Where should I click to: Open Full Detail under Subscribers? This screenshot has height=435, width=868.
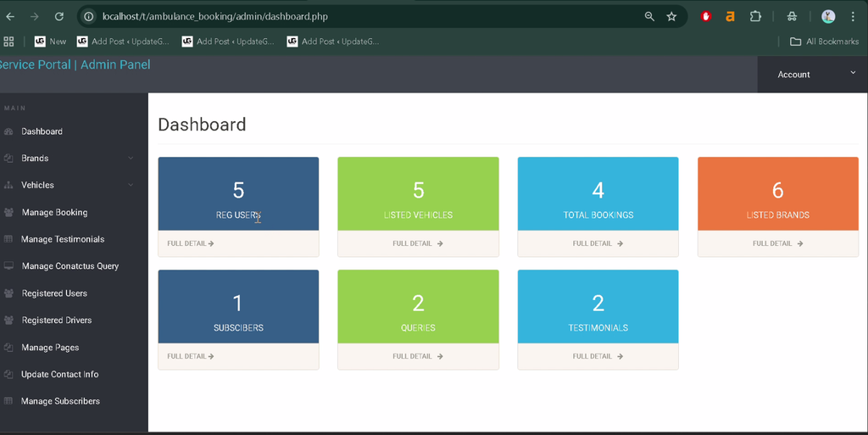(x=191, y=356)
